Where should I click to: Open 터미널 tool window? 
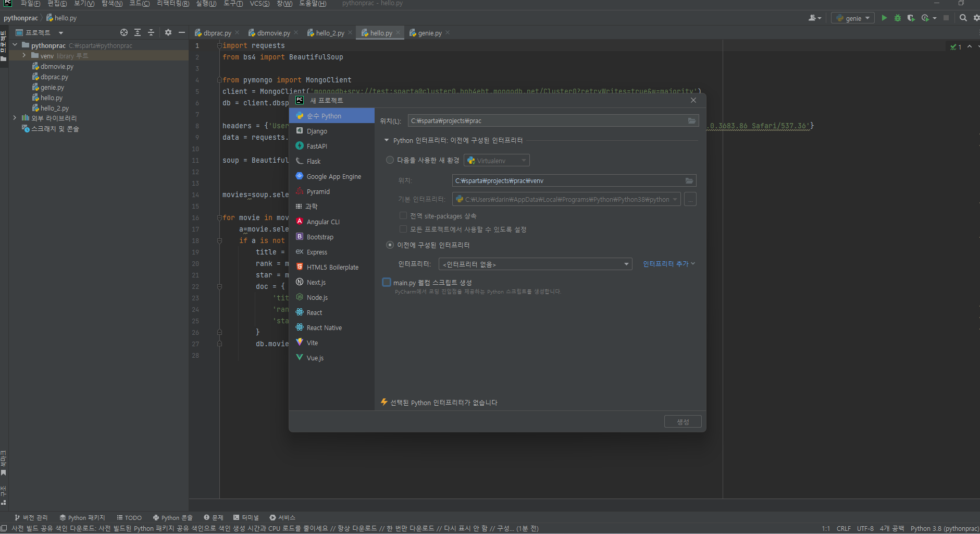(246, 517)
